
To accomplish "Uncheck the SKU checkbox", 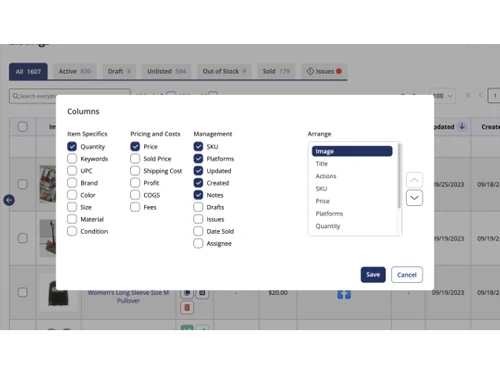I will (198, 146).
